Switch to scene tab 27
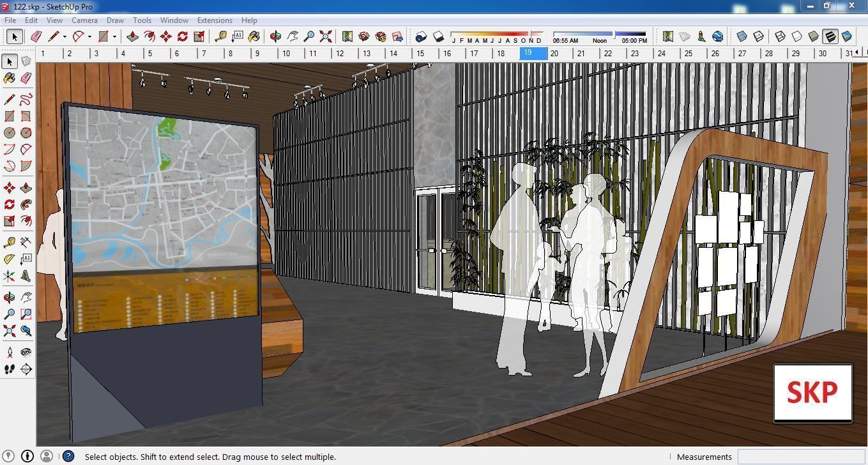The height and width of the screenshot is (465, 868). pos(748,54)
